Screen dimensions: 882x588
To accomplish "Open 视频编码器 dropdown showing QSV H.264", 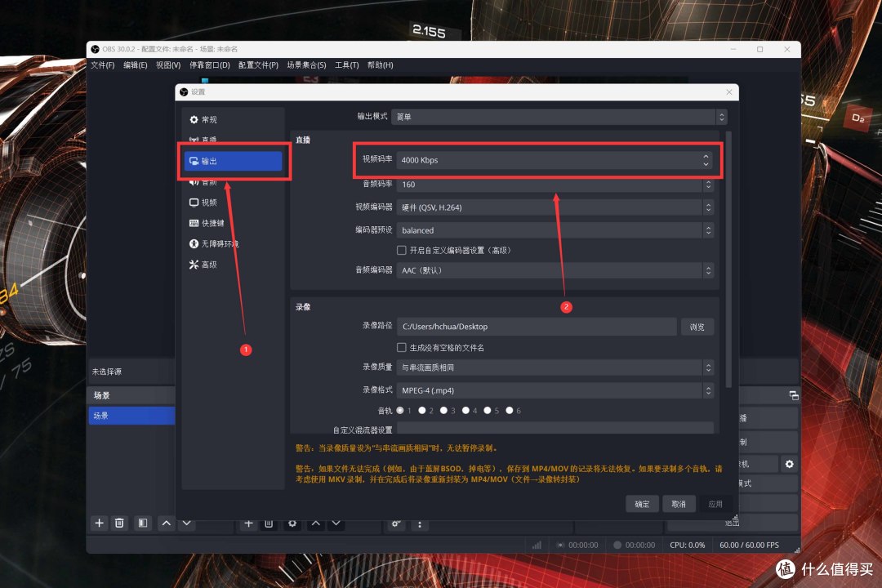I will [555, 207].
